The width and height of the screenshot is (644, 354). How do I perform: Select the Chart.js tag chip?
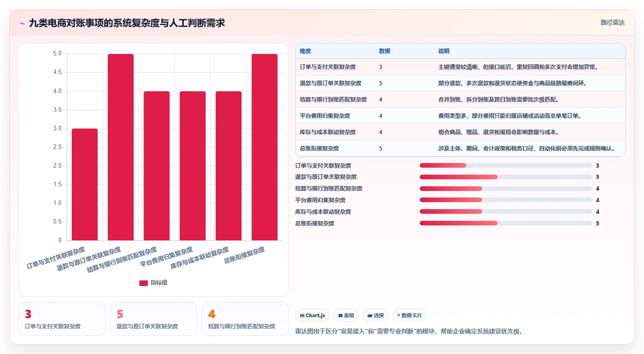[312, 315]
